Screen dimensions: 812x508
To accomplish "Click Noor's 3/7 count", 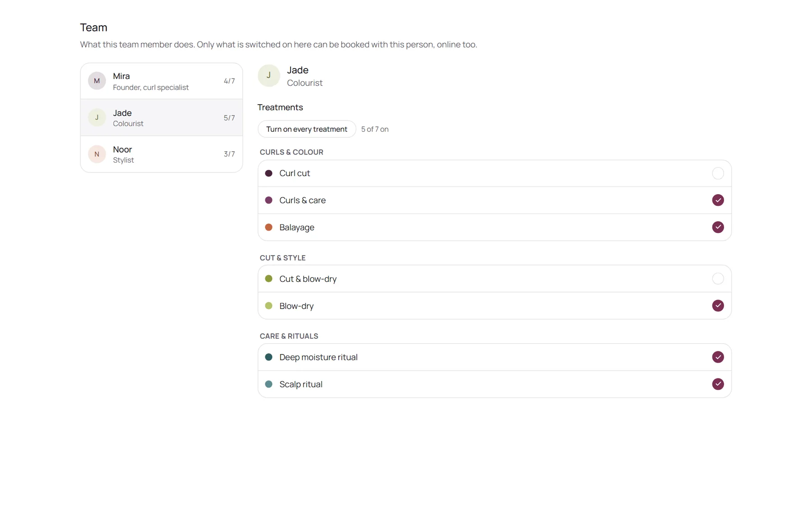I will [x=229, y=154].
